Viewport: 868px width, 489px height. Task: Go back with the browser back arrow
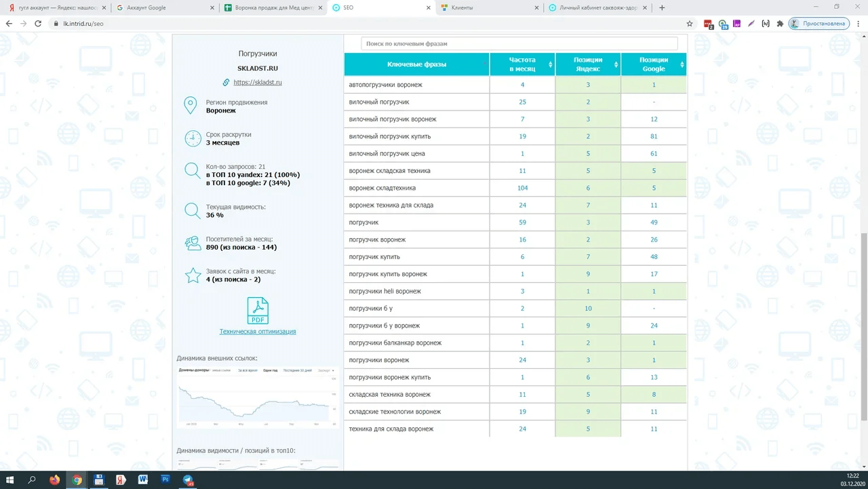pyautogui.click(x=9, y=23)
